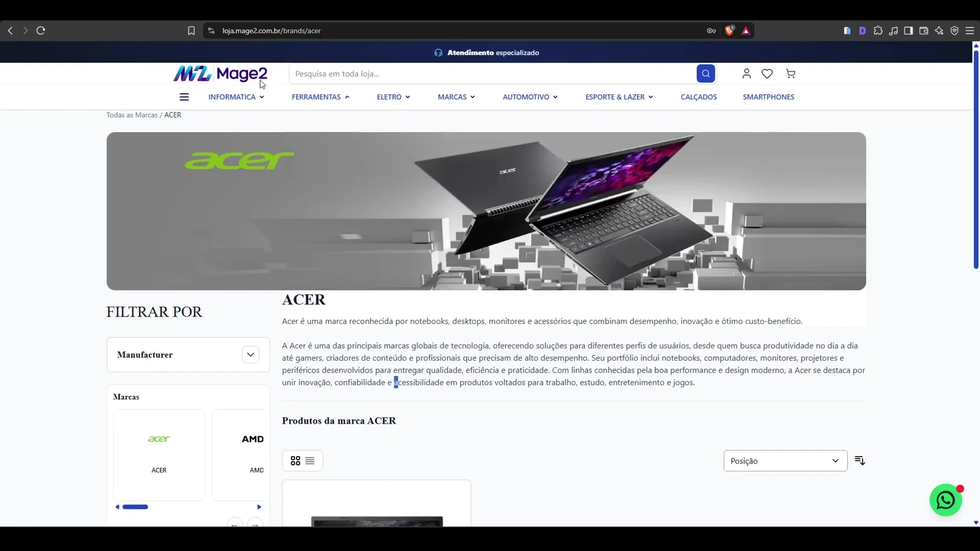Open the hamburger categories menu icon
The height and width of the screenshot is (551, 980).
click(x=184, y=97)
